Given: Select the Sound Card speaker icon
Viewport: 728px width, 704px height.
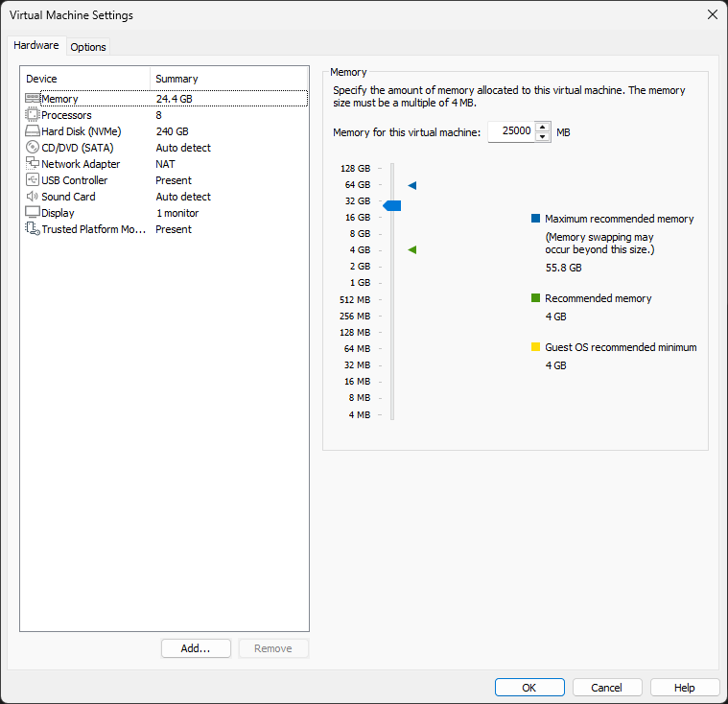Looking at the screenshot, I should coord(32,196).
